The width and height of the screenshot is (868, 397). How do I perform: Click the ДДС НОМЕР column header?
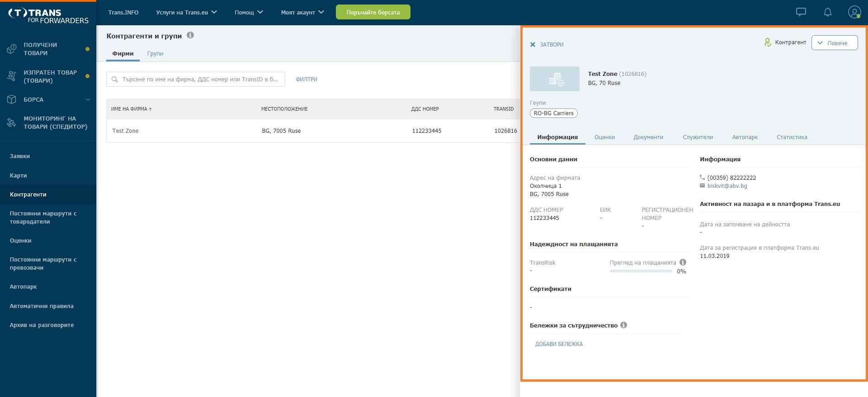click(425, 109)
